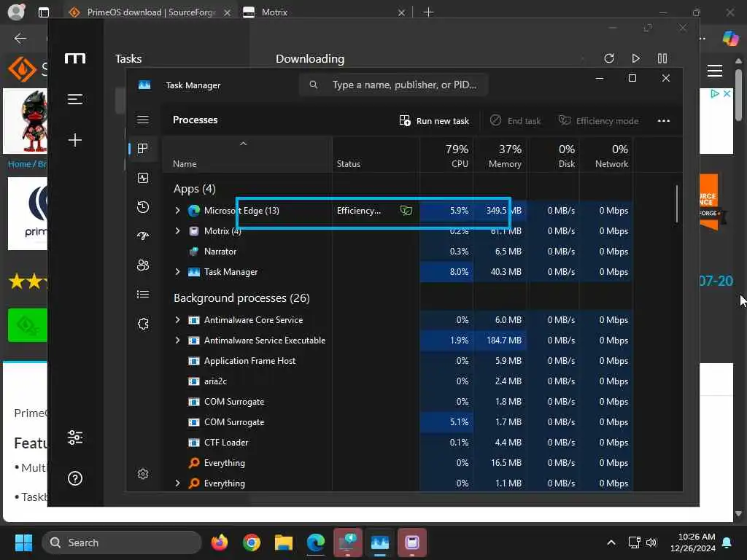Open the Startup apps page icon

coord(143,236)
